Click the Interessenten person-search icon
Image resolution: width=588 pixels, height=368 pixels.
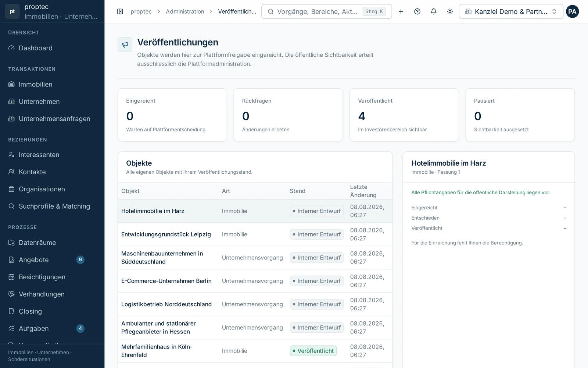(x=11, y=155)
